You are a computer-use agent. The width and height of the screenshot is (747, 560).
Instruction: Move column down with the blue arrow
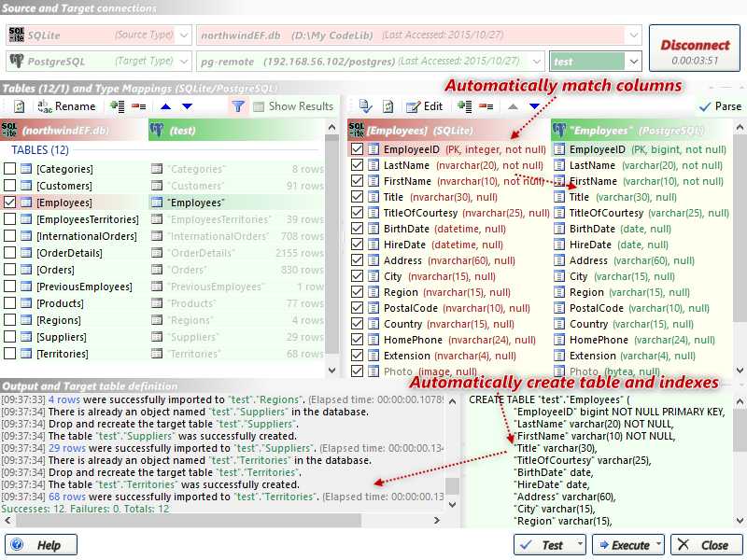click(x=534, y=106)
